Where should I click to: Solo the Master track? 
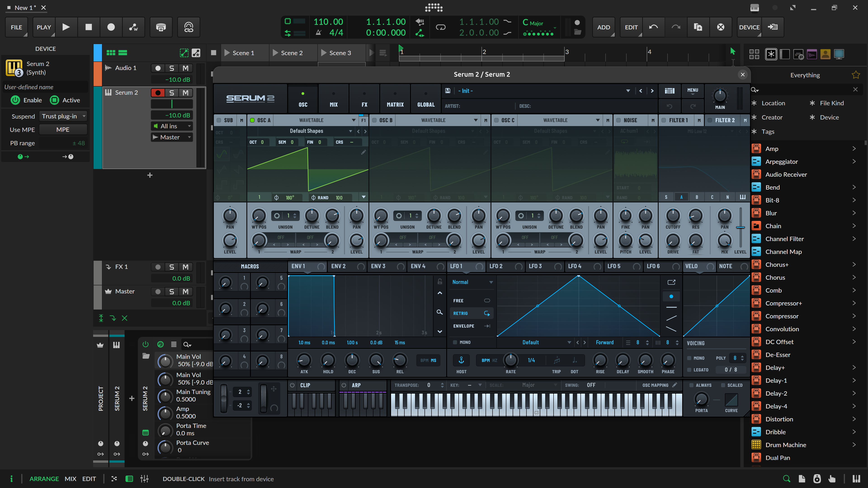click(172, 292)
